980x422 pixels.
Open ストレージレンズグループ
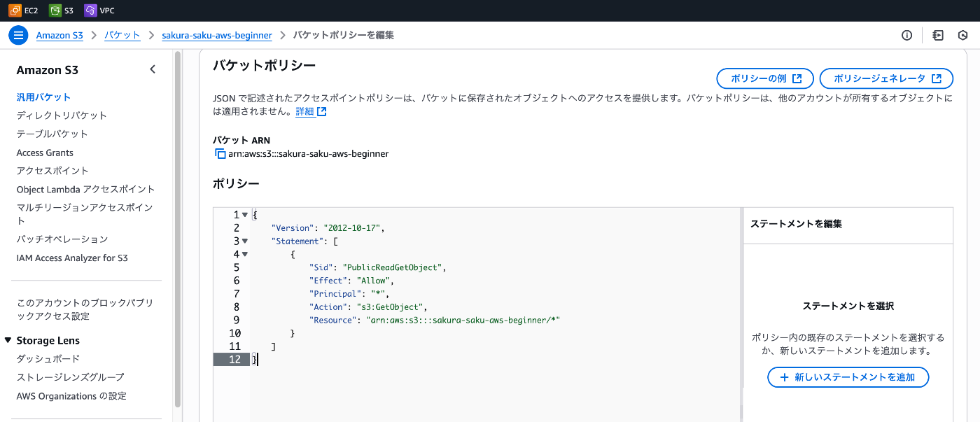(x=70, y=377)
